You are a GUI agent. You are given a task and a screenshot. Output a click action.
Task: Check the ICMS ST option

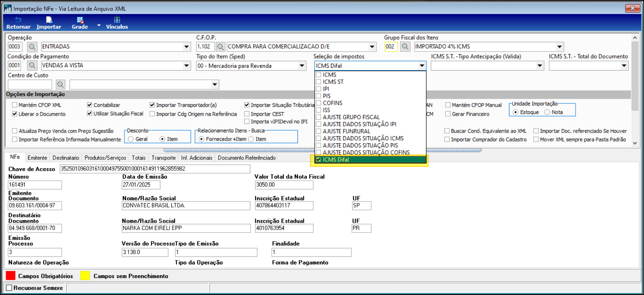[318, 82]
